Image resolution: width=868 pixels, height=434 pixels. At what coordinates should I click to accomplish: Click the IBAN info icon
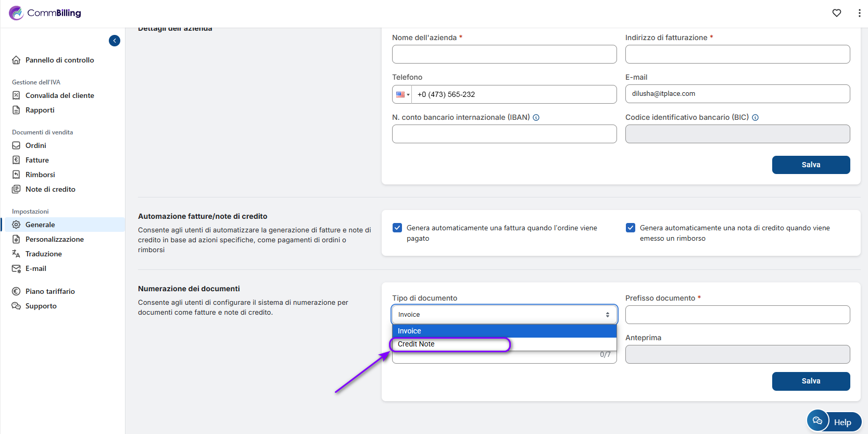coord(536,118)
